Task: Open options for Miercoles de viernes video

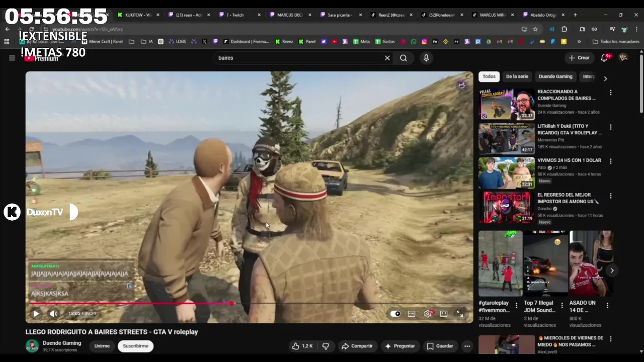Action: pyautogui.click(x=611, y=339)
